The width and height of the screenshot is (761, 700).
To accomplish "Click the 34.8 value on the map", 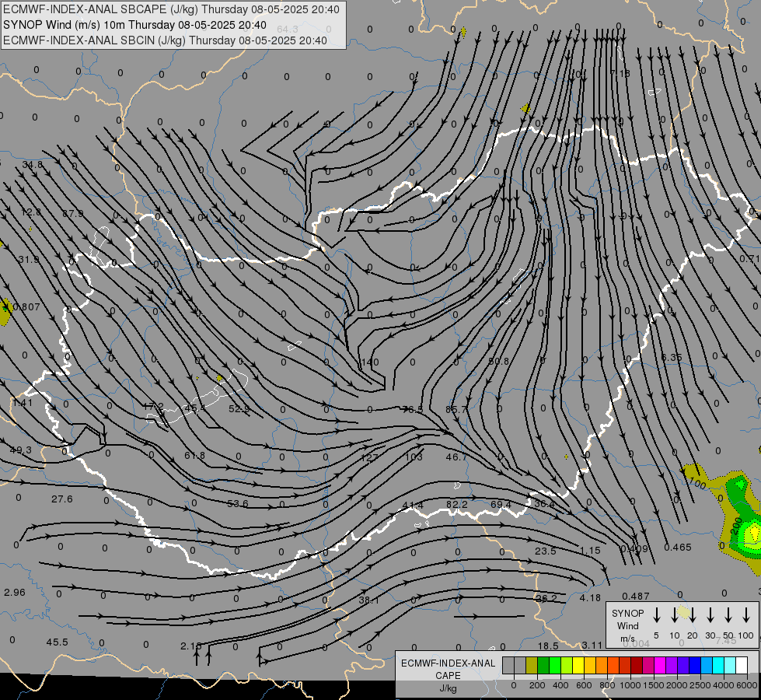I will 32,165.
